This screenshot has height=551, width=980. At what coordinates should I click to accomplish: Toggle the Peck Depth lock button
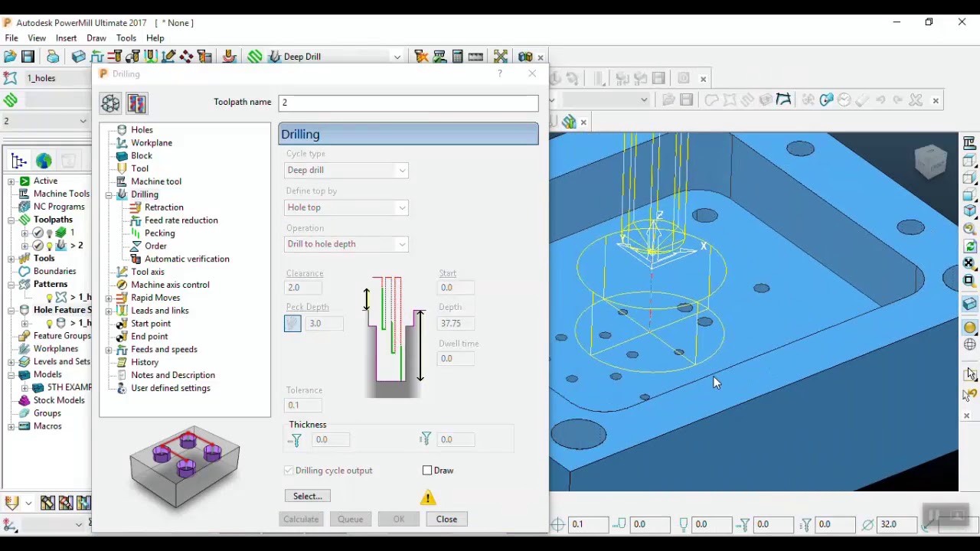[292, 324]
